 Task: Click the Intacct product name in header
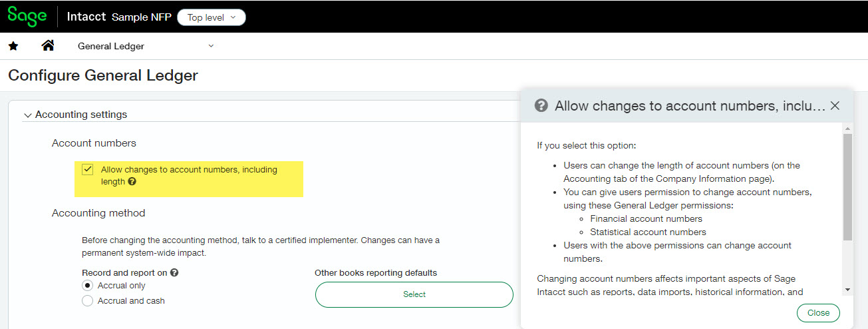pos(86,17)
